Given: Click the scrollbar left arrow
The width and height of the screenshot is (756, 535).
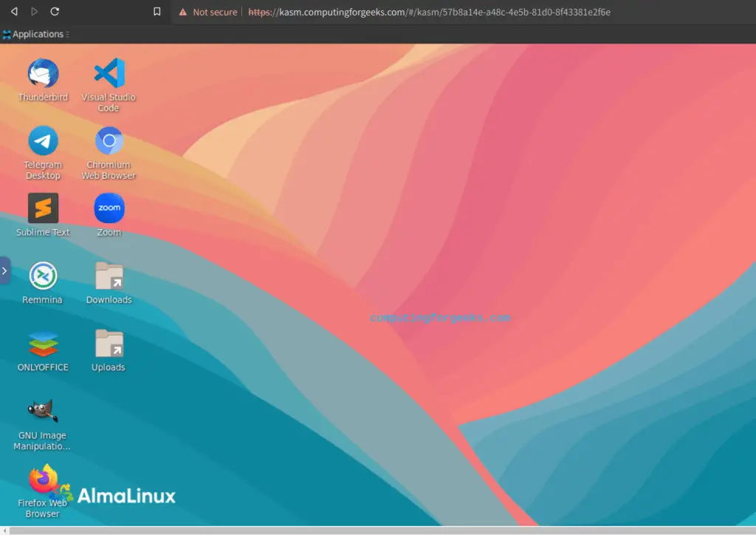Looking at the screenshot, I should click(x=4, y=531).
